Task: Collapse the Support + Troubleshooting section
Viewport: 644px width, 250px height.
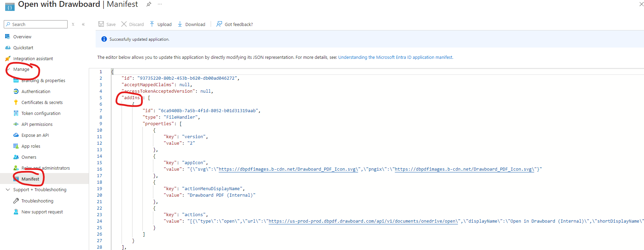Action: pyautogui.click(x=8, y=189)
